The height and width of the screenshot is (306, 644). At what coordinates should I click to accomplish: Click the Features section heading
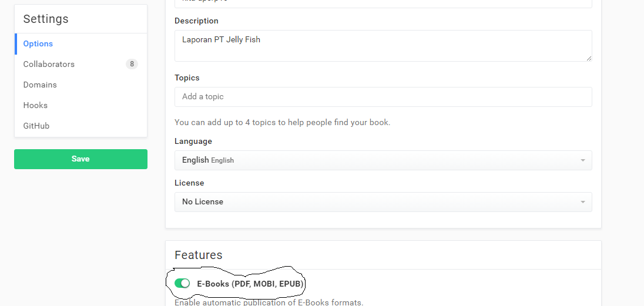199,255
